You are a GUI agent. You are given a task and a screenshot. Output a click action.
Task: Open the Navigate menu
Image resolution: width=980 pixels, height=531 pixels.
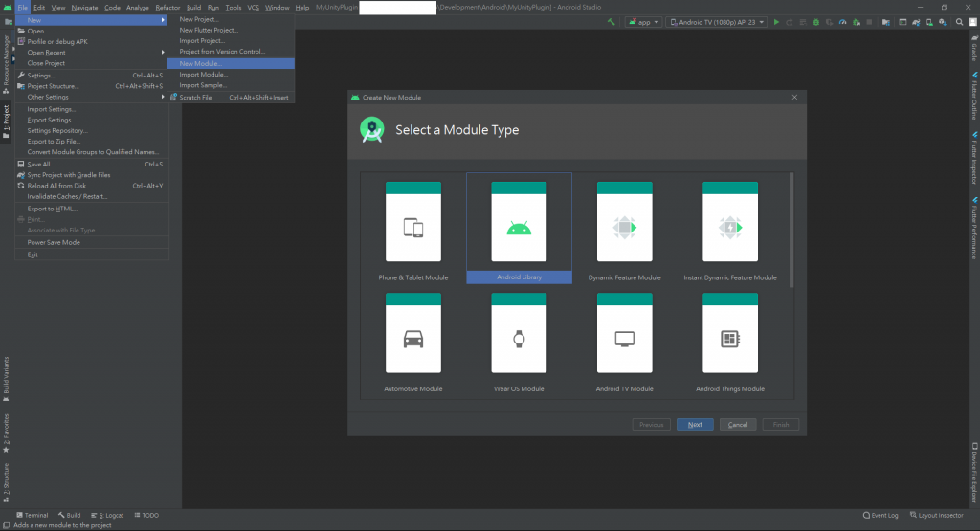84,8
